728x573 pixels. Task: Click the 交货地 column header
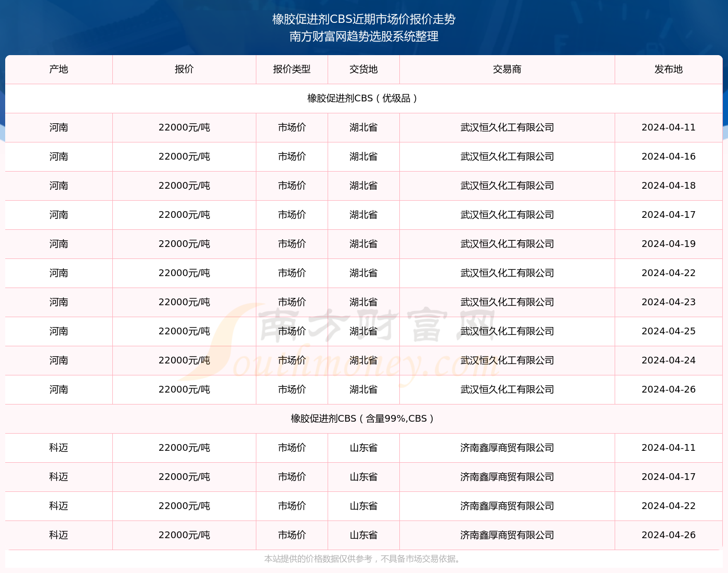click(x=363, y=69)
